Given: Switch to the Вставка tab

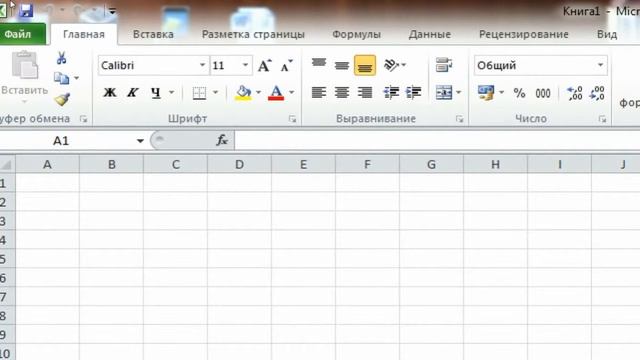Looking at the screenshot, I should pyautogui.click(x=153, y=34).
